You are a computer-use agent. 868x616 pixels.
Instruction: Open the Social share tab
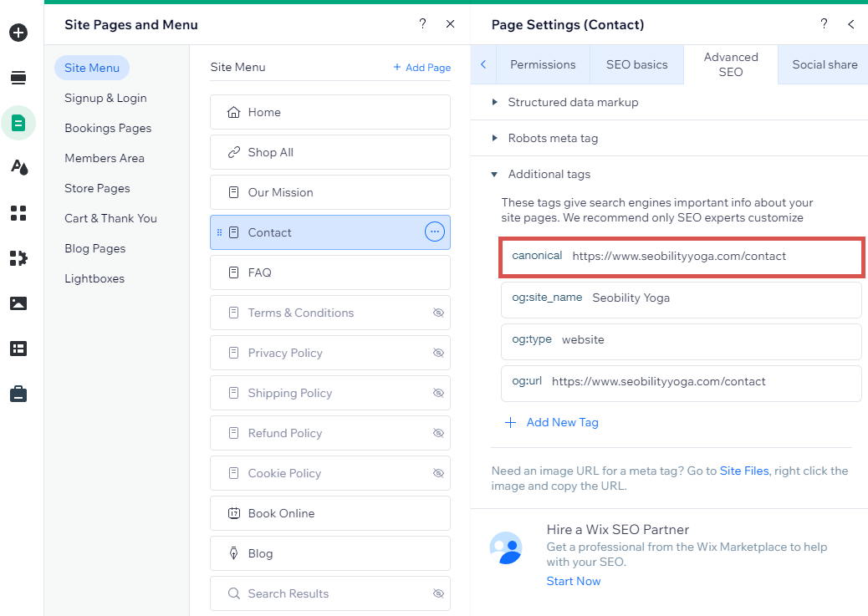(x=823, y=64)
